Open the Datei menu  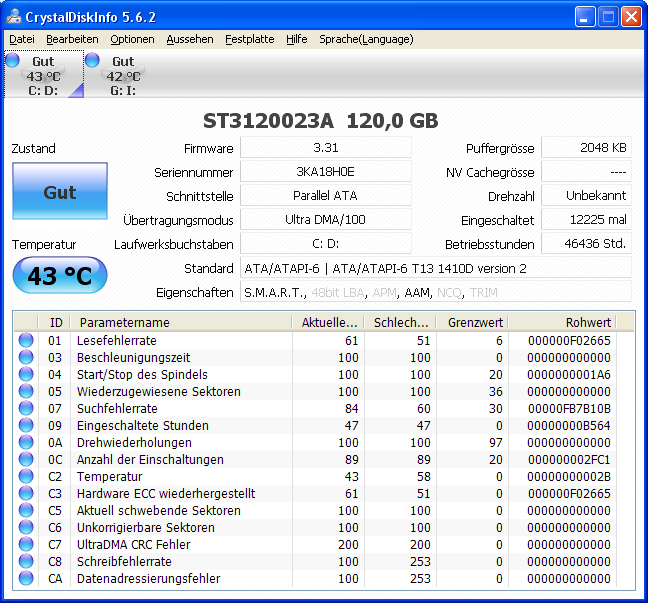[22, 39]
